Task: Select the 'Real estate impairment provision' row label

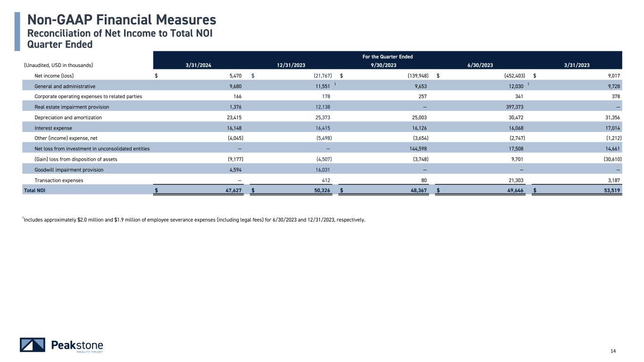Action: click(x=71, y=107)
